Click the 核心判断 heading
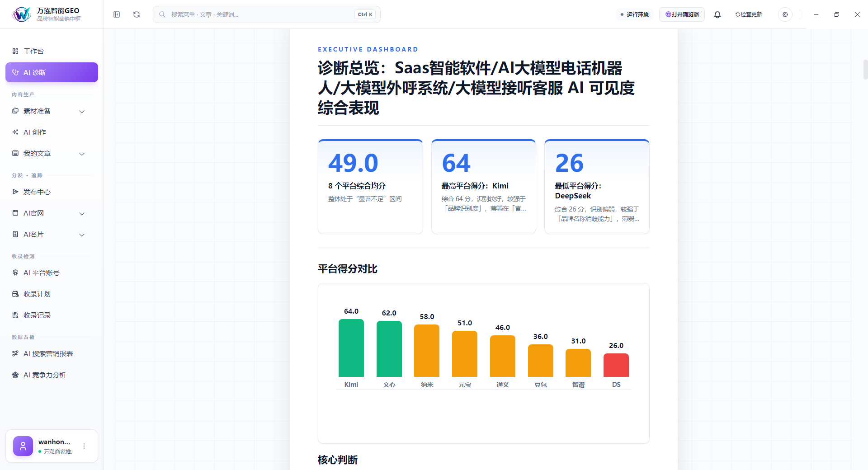Viewport: 868px width, 470px height. [338, 460]
